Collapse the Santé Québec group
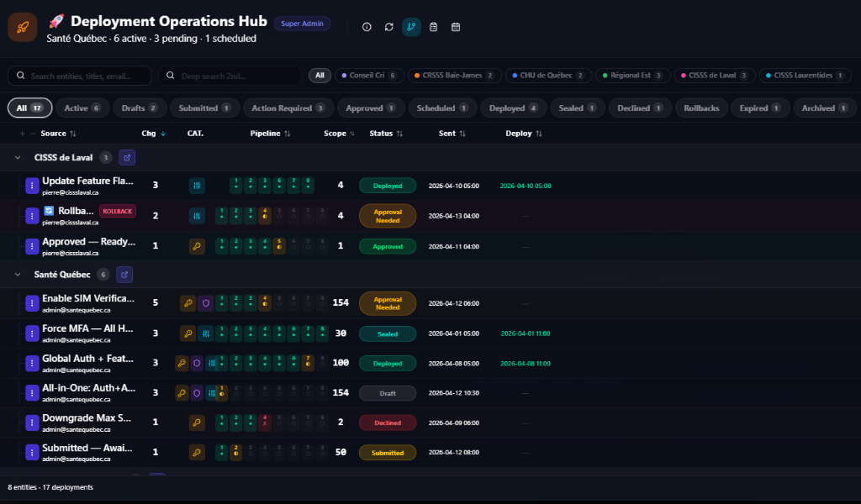Screen dimensions: 861x504 click(18, 274)
